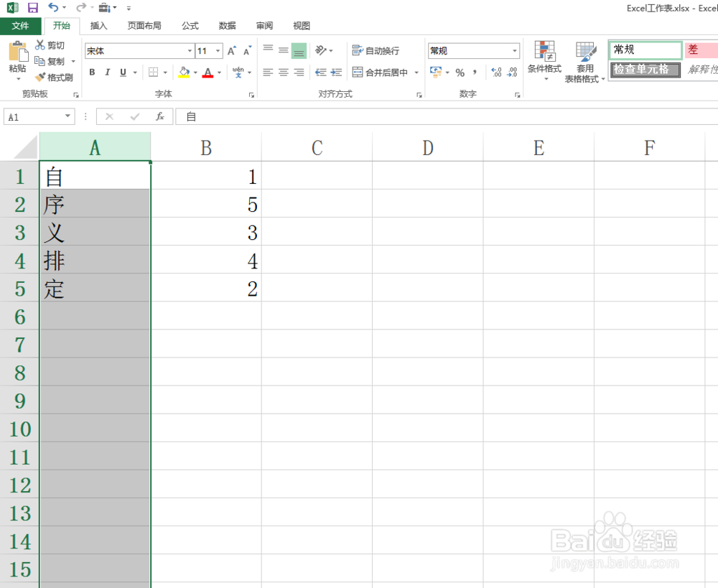The height and width of the screenshot is (588, 718).
Task: Click the Copy icon
Action: coord(39,61)
